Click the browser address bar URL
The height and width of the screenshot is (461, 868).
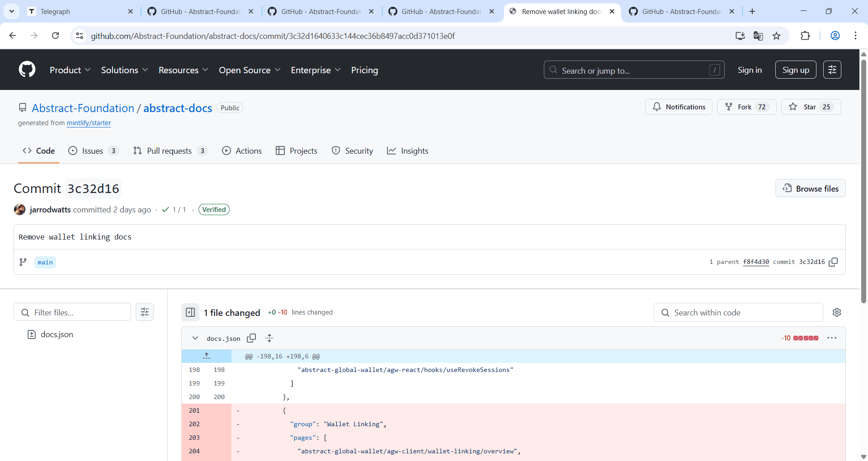(x=273, y=36)
